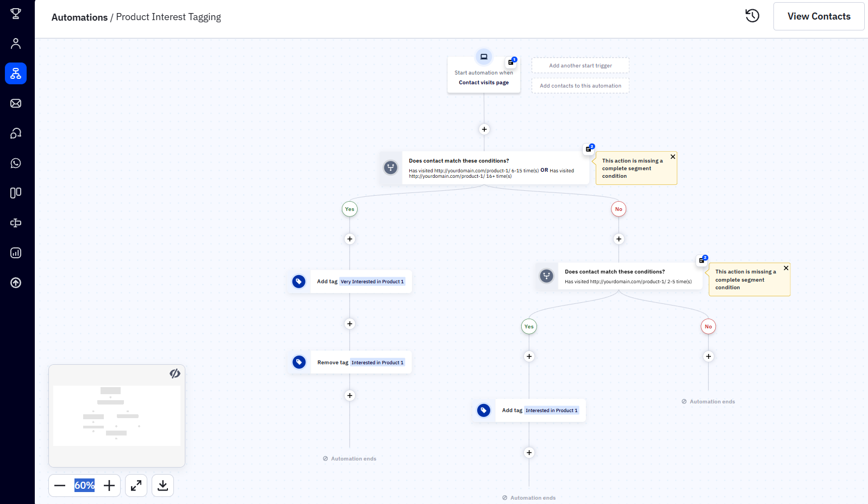The height and width of the screenshot is (504, 868).
Task: Open Campaigns envelope icon in sidebar
Action: (x=16, y=103)
